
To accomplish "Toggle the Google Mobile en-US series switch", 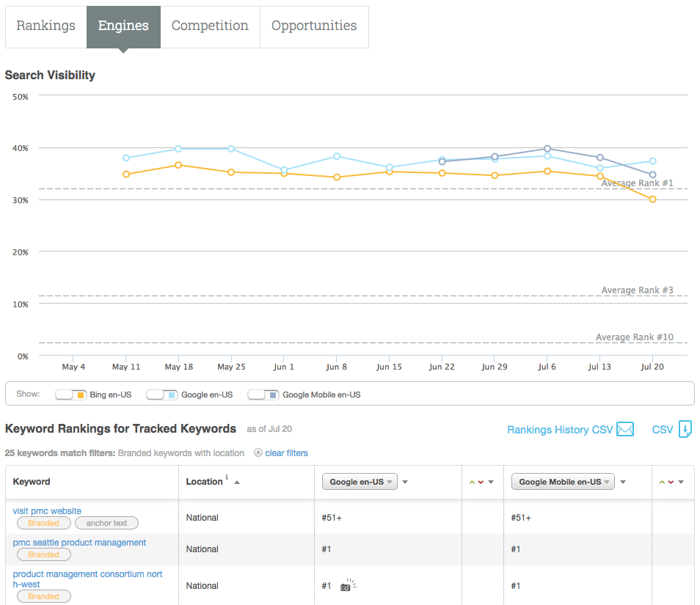I will point(263,395).
